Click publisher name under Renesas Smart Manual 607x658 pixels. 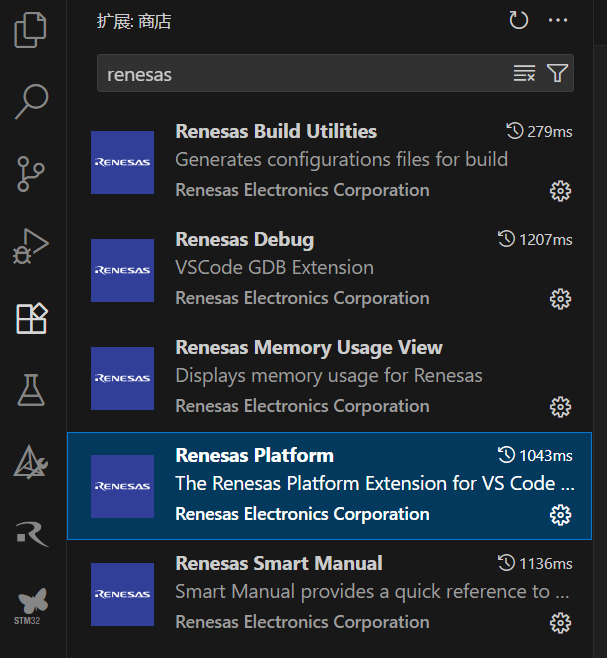point(302,622)
